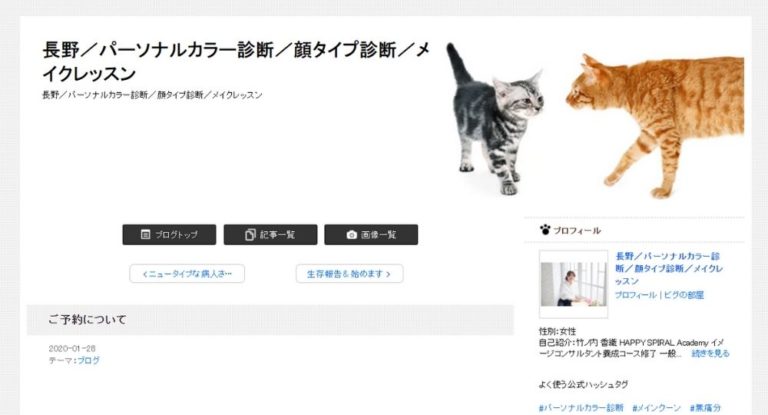Click the camera icon for image list
Screen dimensions: 768x415
point(351,235)
